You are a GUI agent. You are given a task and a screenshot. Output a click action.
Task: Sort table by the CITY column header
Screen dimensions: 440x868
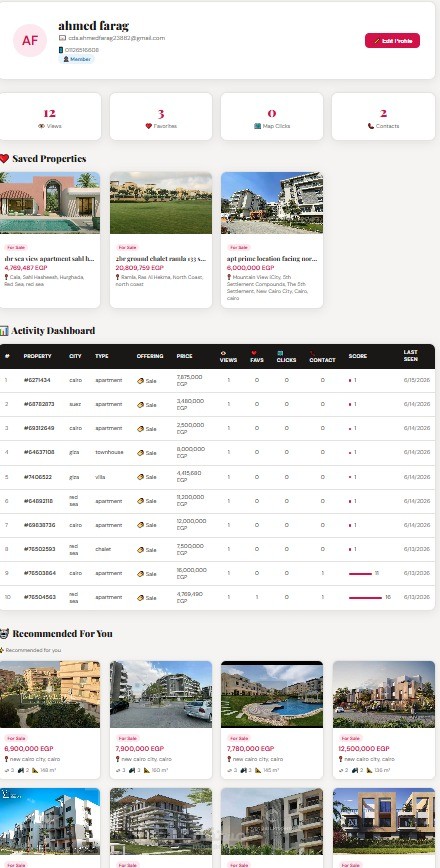[x=75, y=356]
